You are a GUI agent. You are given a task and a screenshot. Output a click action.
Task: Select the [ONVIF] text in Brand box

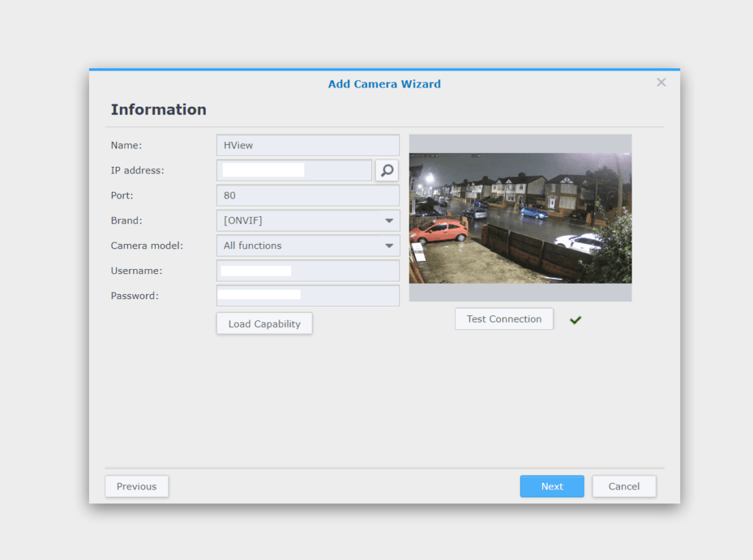(243, 220)
